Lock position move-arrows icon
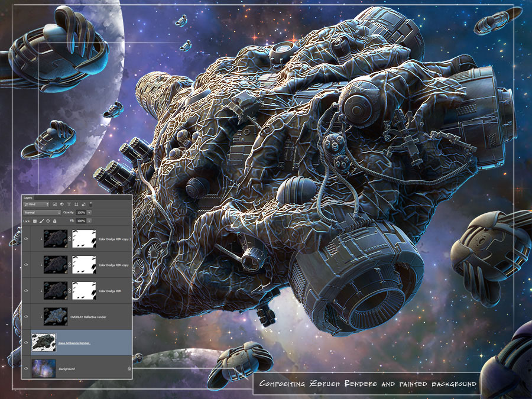 (48, 221)
